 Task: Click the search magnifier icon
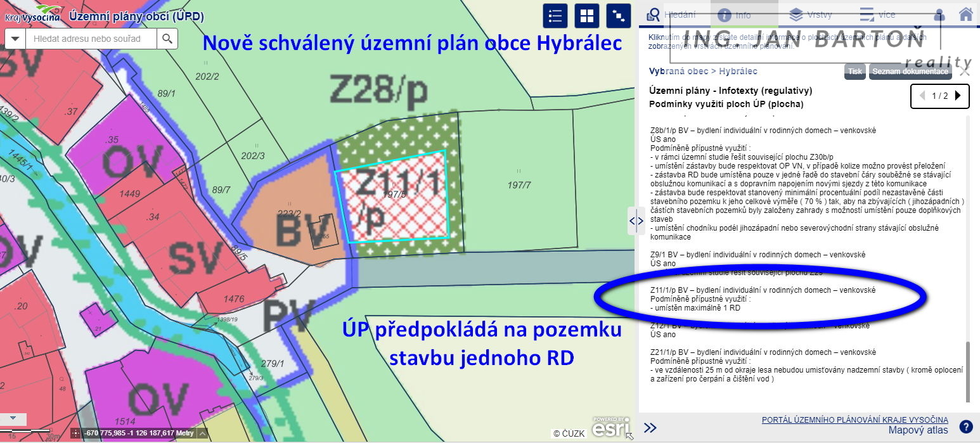coord(167,39)
